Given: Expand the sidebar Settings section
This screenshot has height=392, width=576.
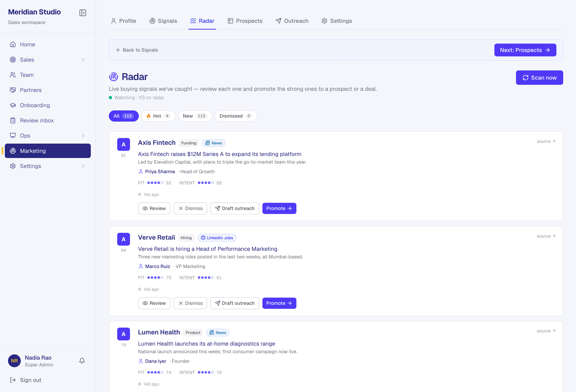Looking at the screenshot, I should point(48,166).
